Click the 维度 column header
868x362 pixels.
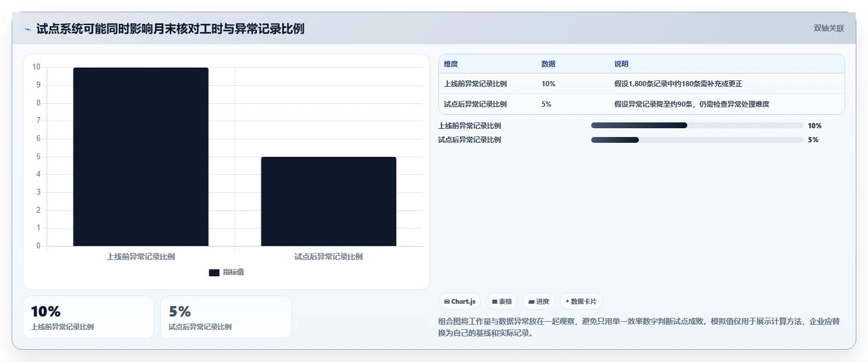coord(451,64)
